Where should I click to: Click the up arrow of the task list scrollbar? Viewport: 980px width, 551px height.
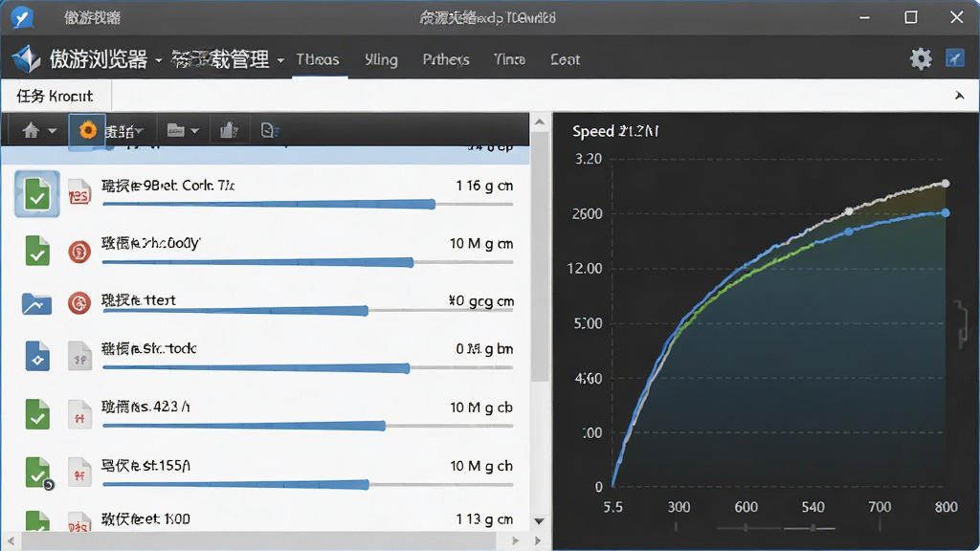tap(540, 121)
